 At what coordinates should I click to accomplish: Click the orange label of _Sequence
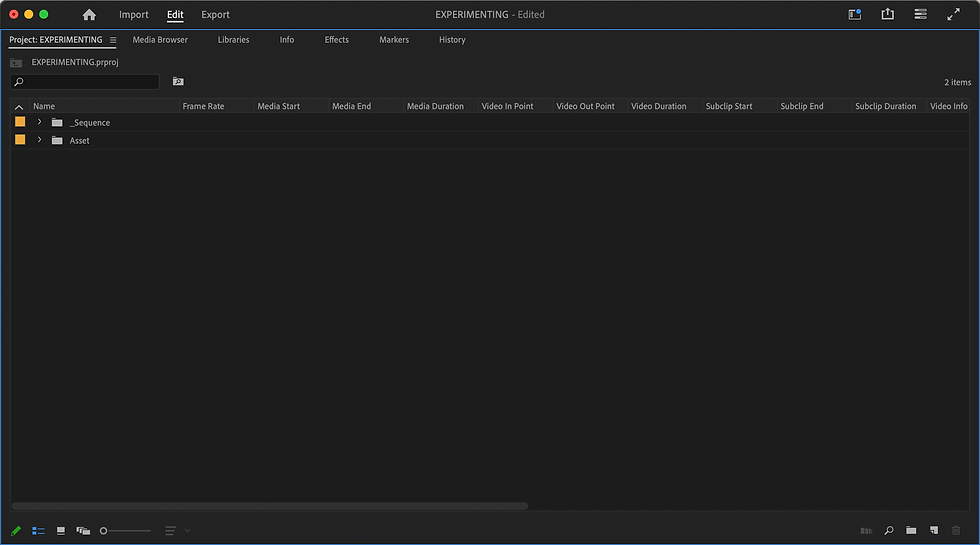pos(20,122)
